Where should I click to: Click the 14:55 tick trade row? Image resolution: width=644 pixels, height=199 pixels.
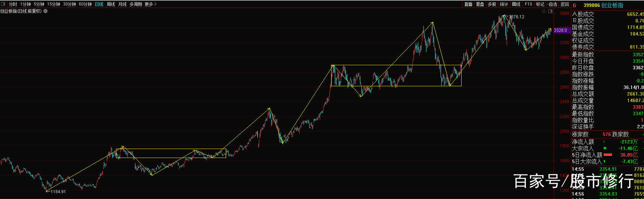(608, 169)
